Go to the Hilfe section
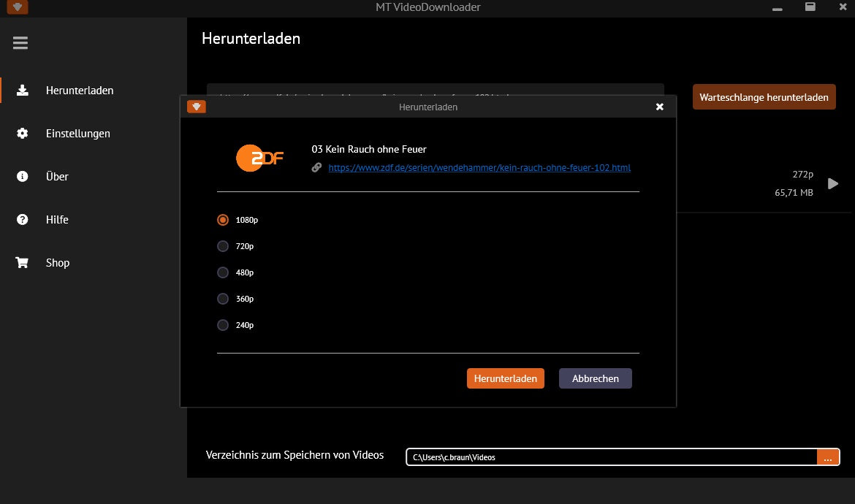This screenshot has width=855, height=504. (x=57, y=220)
